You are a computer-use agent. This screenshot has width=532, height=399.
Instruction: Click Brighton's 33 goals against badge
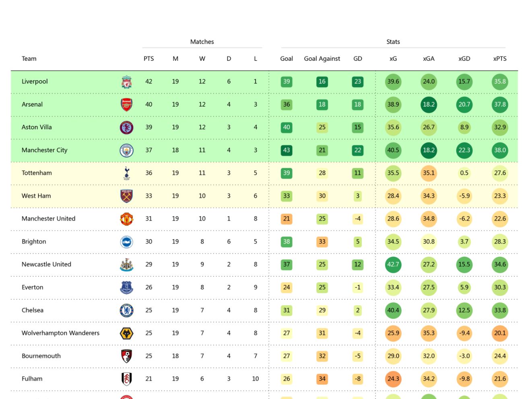pos(322,242)
